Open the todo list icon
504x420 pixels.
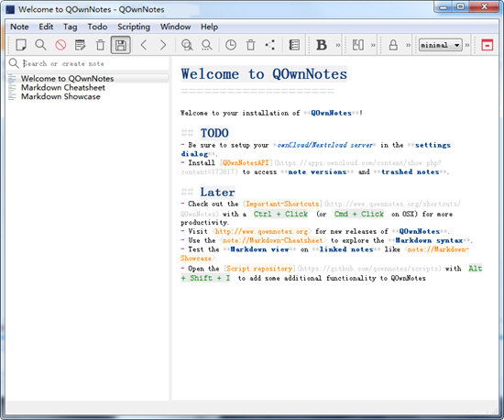pos(294,45)
